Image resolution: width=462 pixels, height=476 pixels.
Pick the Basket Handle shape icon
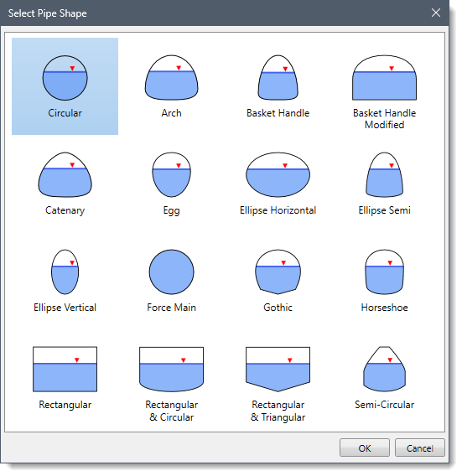(278, 78)
